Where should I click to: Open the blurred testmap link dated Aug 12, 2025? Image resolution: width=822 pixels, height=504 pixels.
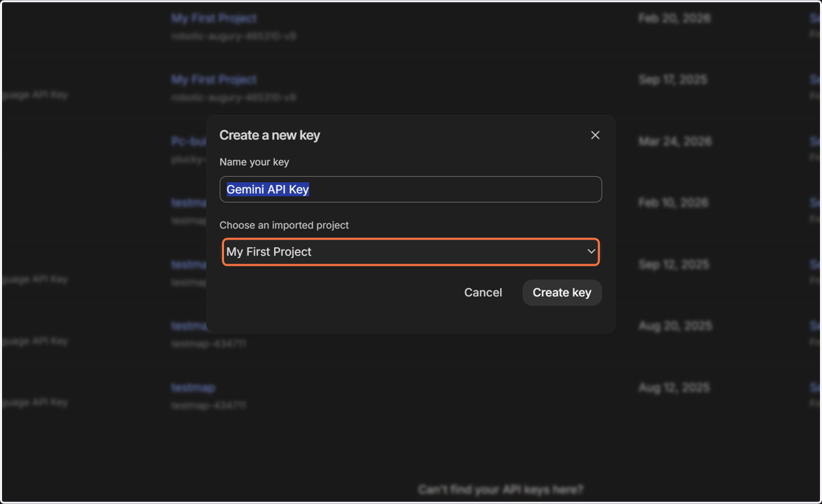coord(193,388)
